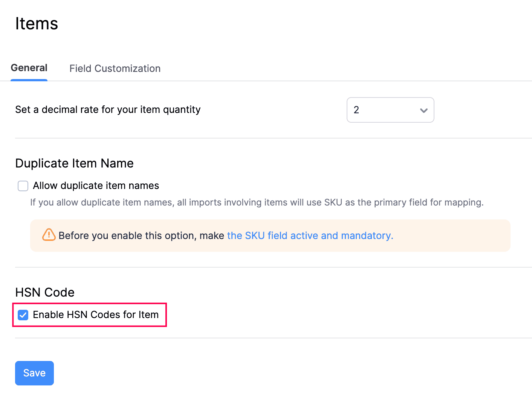Open the SKU field active and mandatory link
The image size is (532, 405).
pos(310,235)
